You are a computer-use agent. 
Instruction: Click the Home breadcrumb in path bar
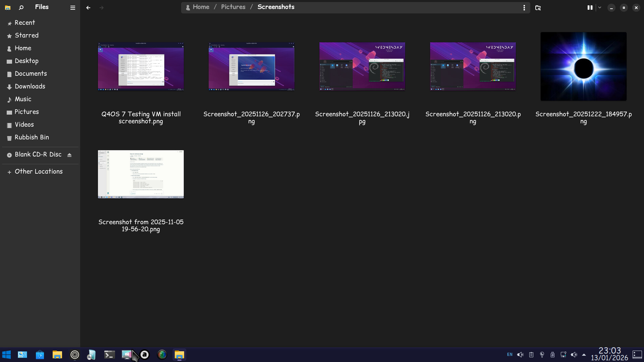[201, 7]
